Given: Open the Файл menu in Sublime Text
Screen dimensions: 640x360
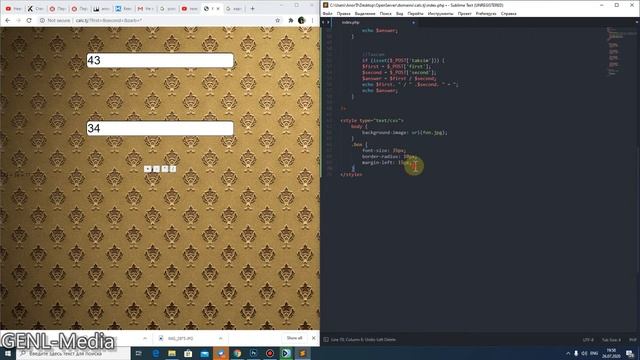Looking at the screenshot, I should point(327,13).
